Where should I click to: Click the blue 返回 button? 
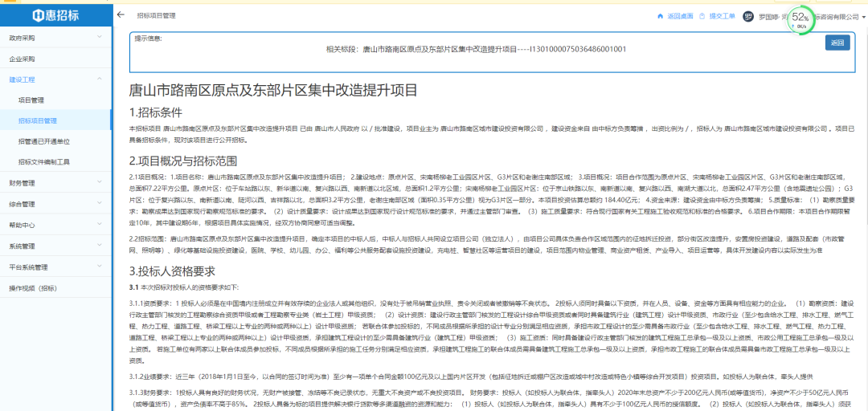click(837, 43)
